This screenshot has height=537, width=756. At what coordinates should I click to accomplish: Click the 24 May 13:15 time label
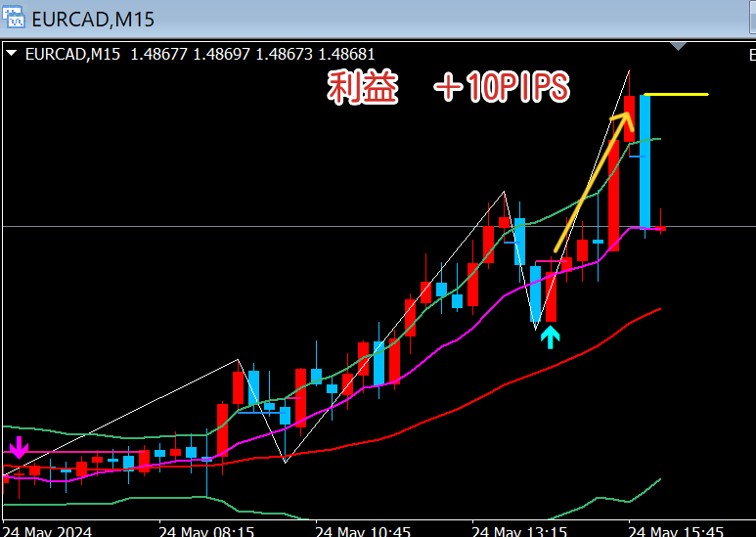(518, 531)
